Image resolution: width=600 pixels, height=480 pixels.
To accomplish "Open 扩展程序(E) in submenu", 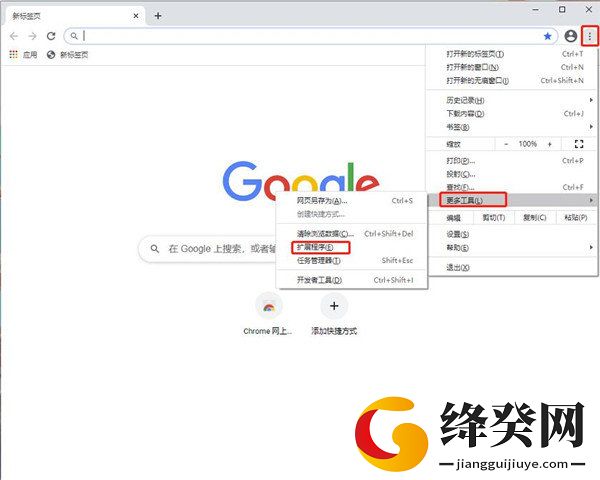I will (x=351, y=247).
